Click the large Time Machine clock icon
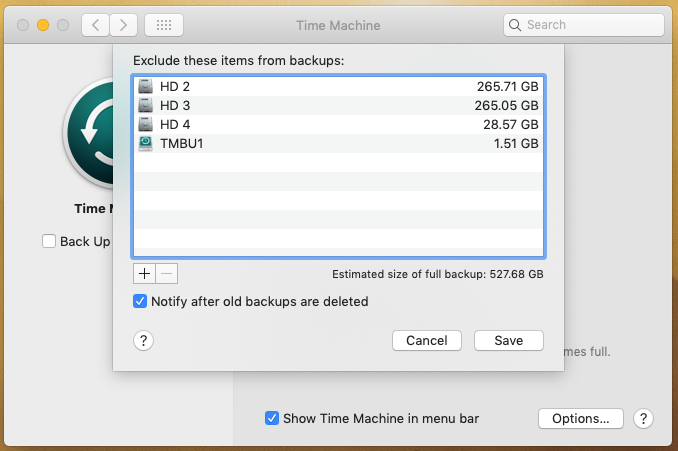 coord(89,133)
